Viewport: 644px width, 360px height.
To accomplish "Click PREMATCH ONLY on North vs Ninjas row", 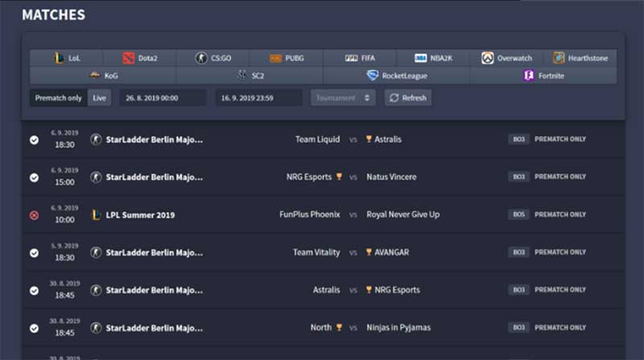I will 560,328.
